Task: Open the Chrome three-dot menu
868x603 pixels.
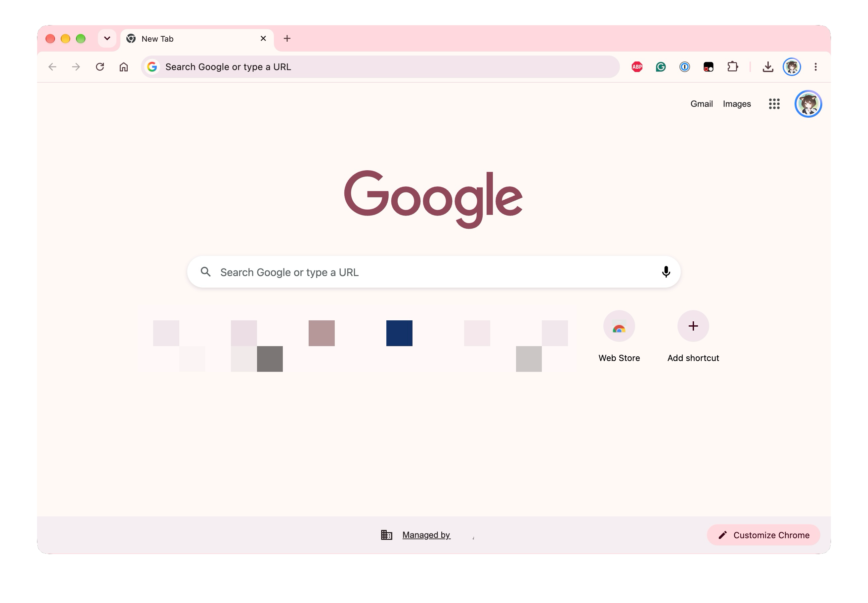Action: point(815,67)
